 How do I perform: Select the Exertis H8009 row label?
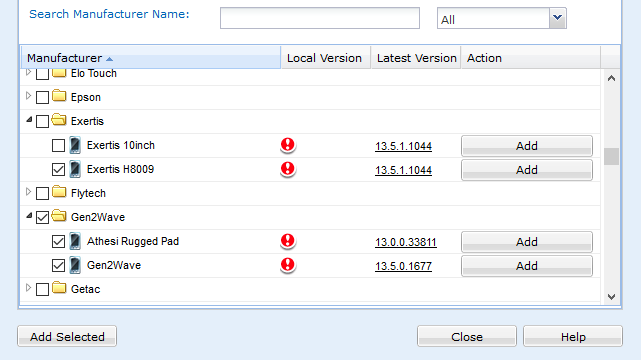click(x=120, y=169)
